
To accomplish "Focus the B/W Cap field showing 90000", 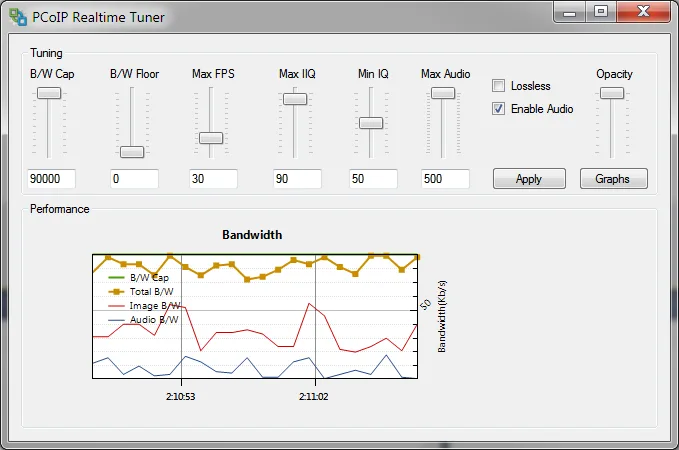I will click(52, 179).
